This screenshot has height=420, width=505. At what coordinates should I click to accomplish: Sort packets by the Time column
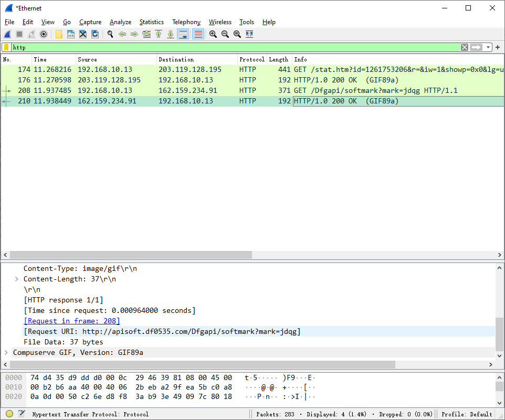[x=54, y=59]
